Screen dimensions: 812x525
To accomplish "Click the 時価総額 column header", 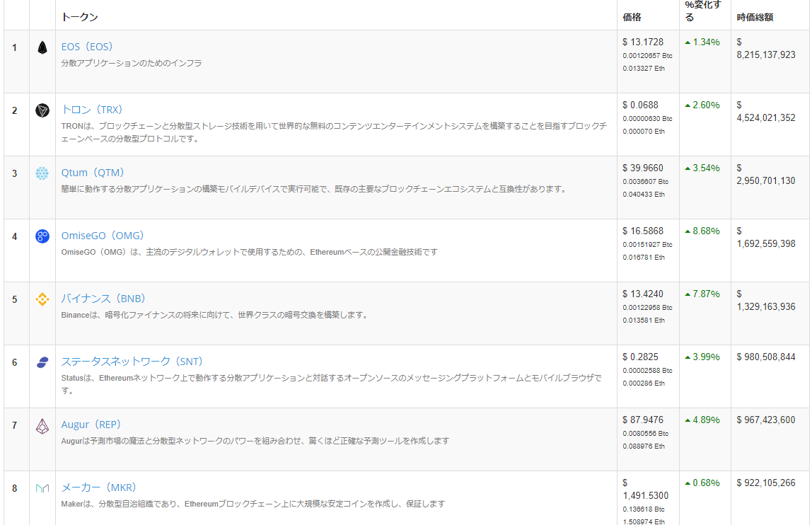I will coord(755,17).
